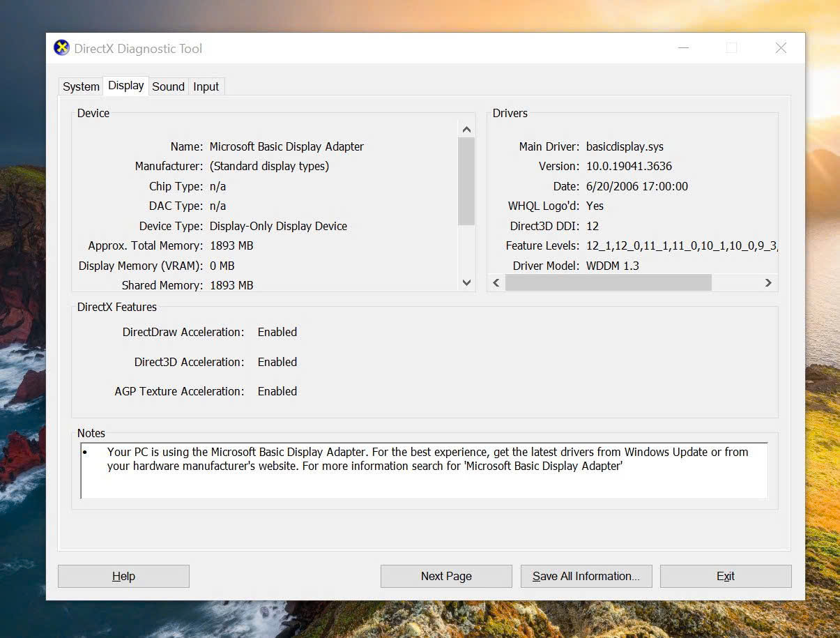Viewport: 840px width, 638px height.
Task: Exit the diagnostic tool
Action: (725, 576)
